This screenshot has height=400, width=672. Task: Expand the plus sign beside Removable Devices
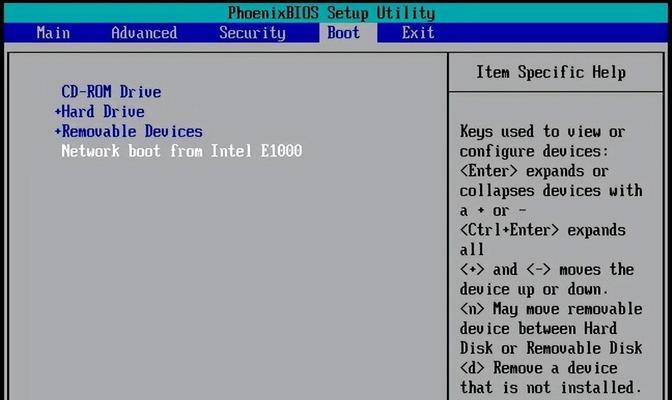click(58, 132)
